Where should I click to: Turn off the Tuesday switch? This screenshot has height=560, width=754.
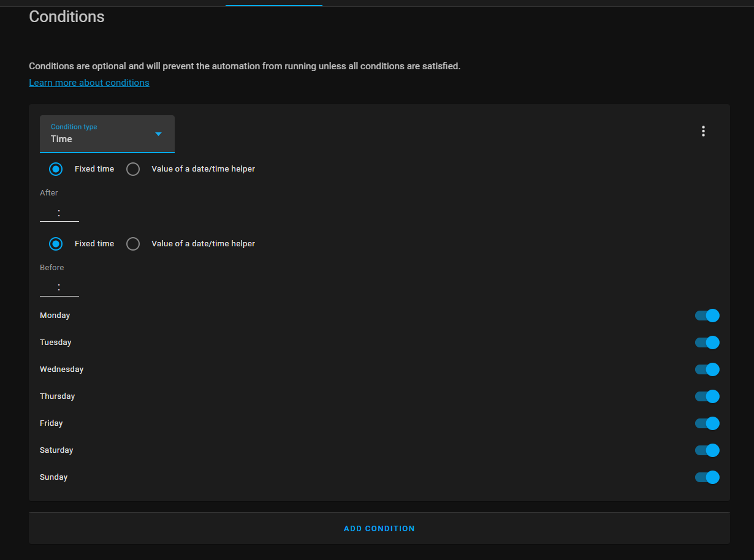click(707, 342)
